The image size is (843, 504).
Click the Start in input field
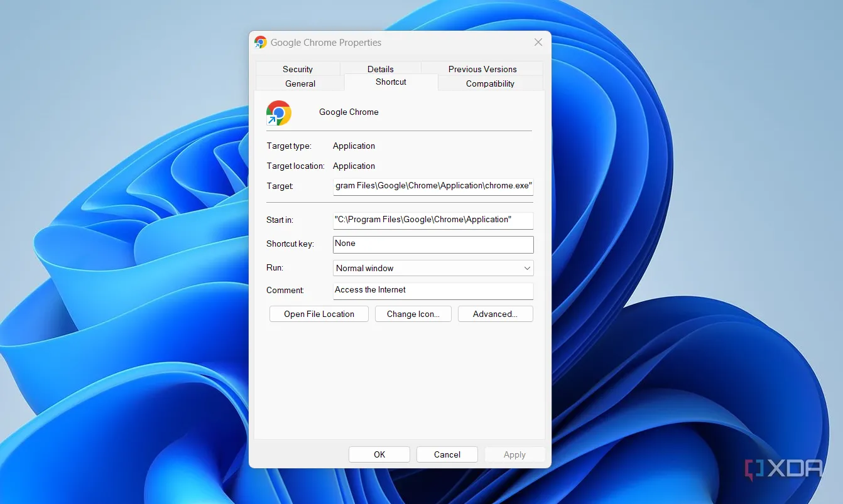click(x=433, y=220)
